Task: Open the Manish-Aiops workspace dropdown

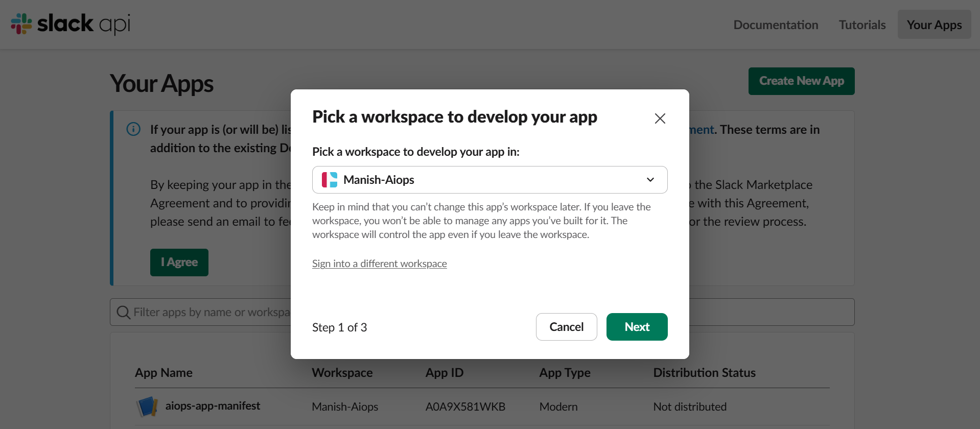Action: tap(489, 180)
